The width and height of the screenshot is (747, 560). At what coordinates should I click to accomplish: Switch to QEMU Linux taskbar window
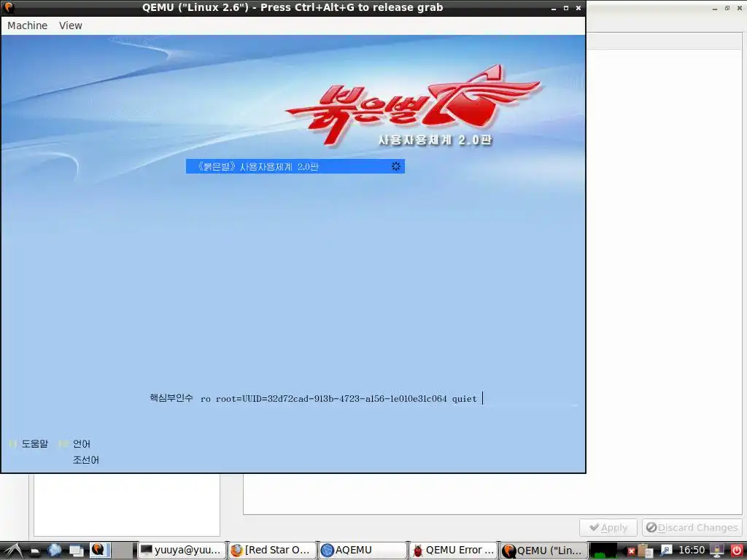[543, 551]
